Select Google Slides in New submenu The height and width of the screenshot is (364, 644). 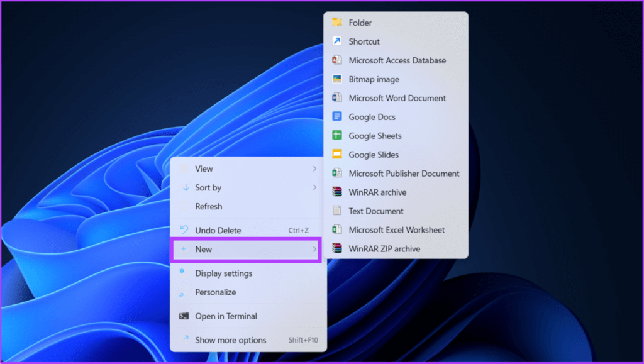[x=396, y=155]
